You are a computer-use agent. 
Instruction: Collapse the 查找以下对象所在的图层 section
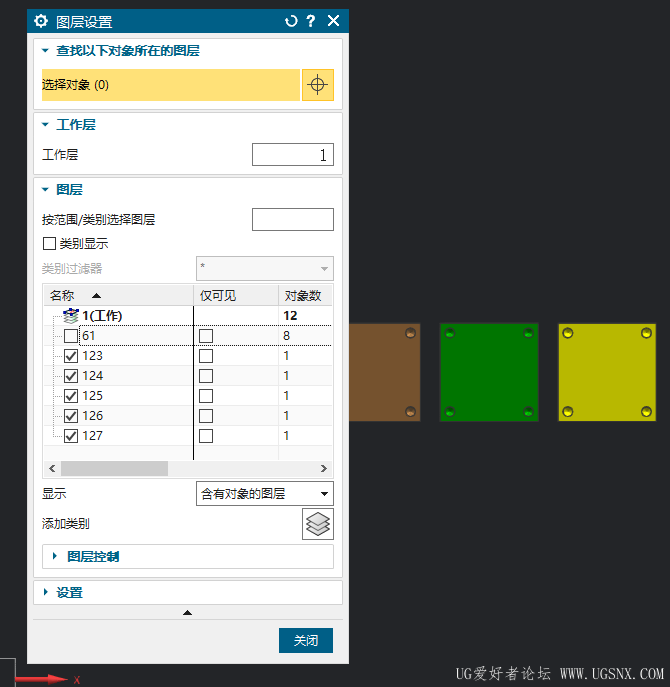pos(45,51)
